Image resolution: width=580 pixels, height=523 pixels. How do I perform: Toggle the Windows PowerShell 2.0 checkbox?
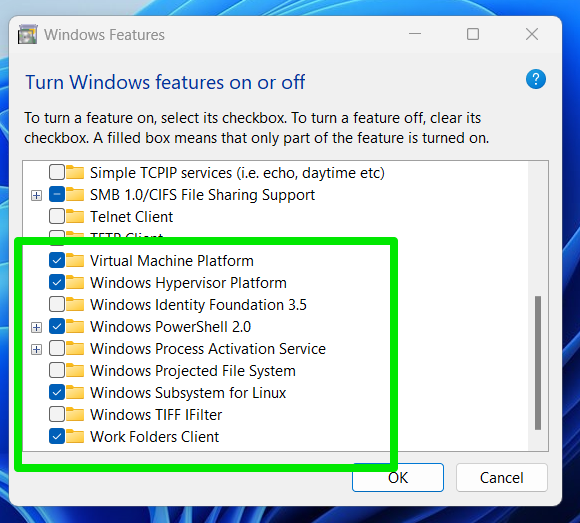pos(57,327)
